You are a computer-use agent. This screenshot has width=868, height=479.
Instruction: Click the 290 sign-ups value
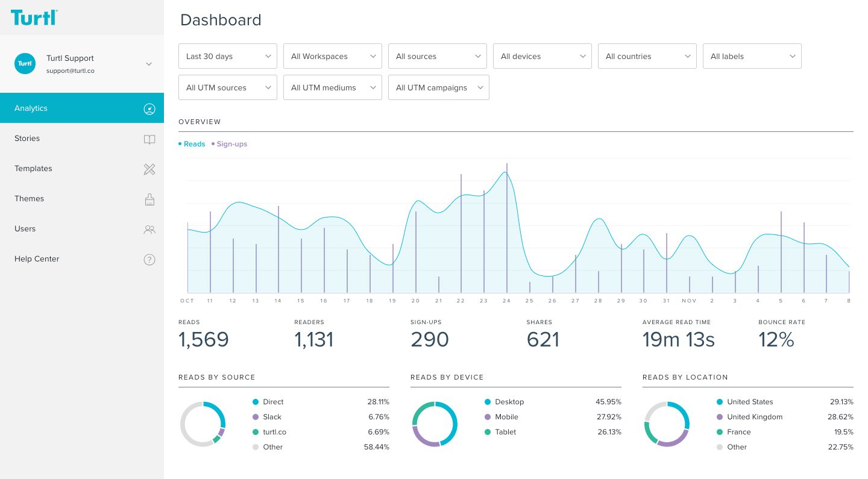click(430, 340)
